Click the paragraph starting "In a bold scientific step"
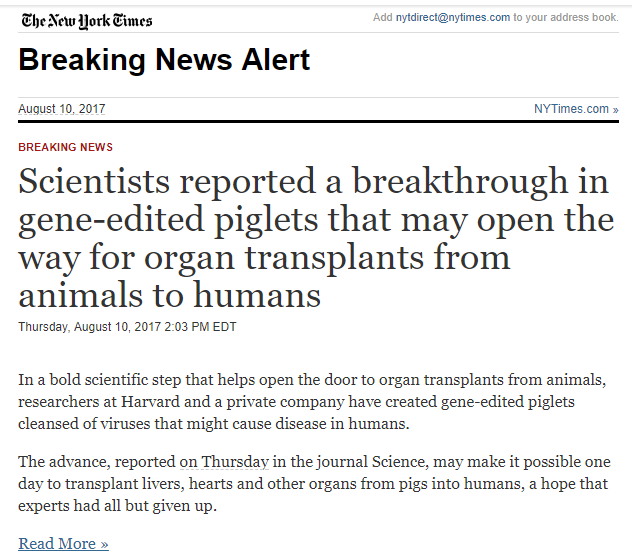Image resolution: width=632 pixels, height=558 pixels. (x=312, y=402)
